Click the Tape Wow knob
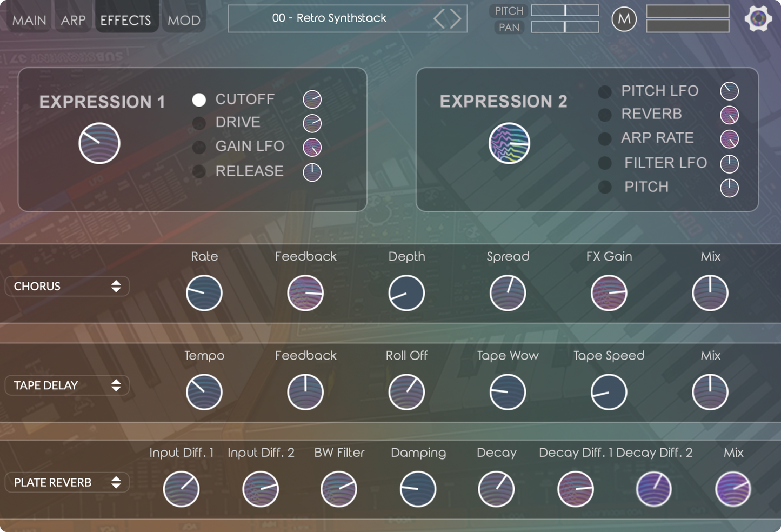Viewport: 781px width, 532px height. coord(508,392)
